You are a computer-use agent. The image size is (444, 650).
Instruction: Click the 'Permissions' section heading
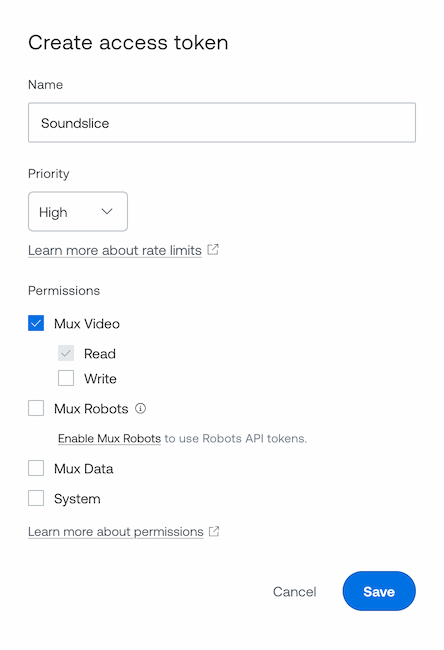pyautogui.click(x=64, y=291)
